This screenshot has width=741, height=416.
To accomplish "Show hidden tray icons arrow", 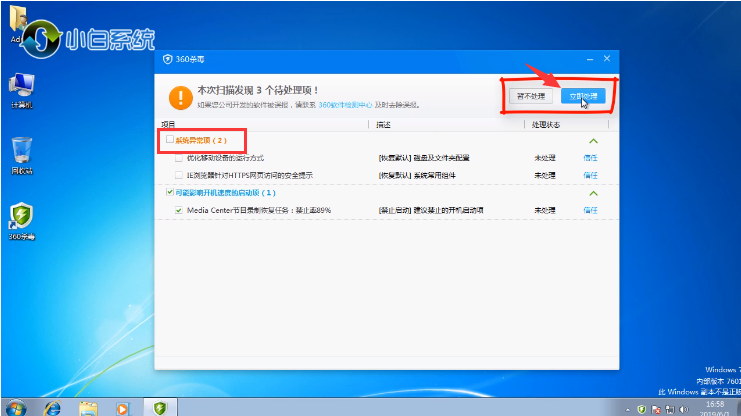I will coord(628,409).
